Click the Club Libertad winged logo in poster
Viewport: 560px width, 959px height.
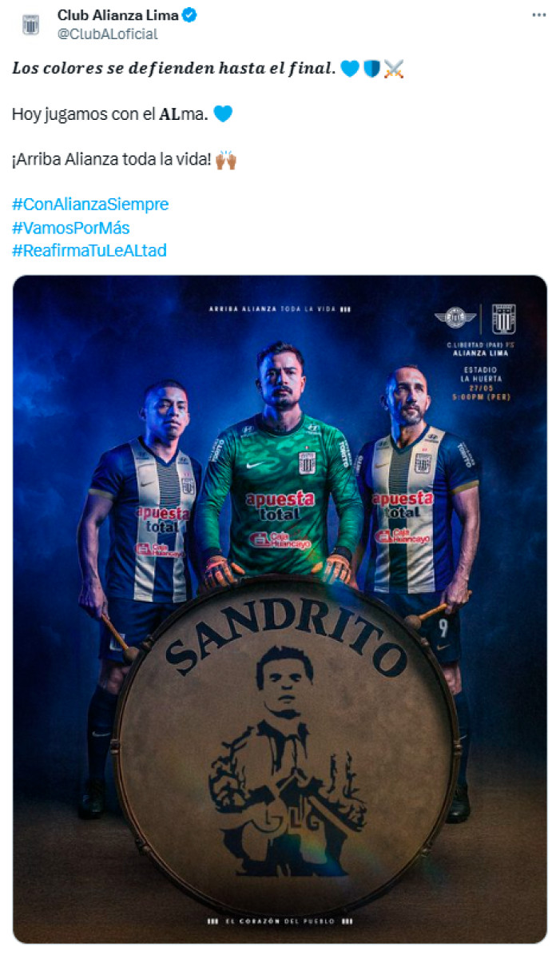pos(455,319)
